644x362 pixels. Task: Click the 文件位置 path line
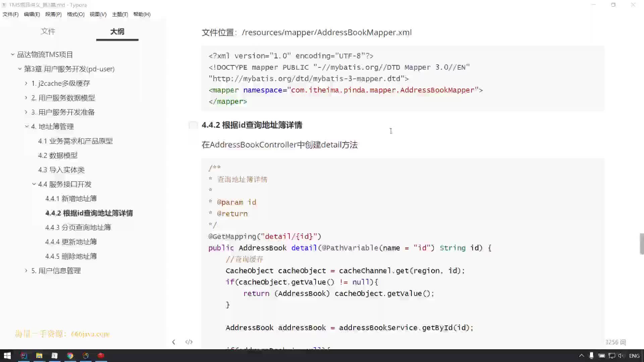pyautogui.click(x=307, y=33)
